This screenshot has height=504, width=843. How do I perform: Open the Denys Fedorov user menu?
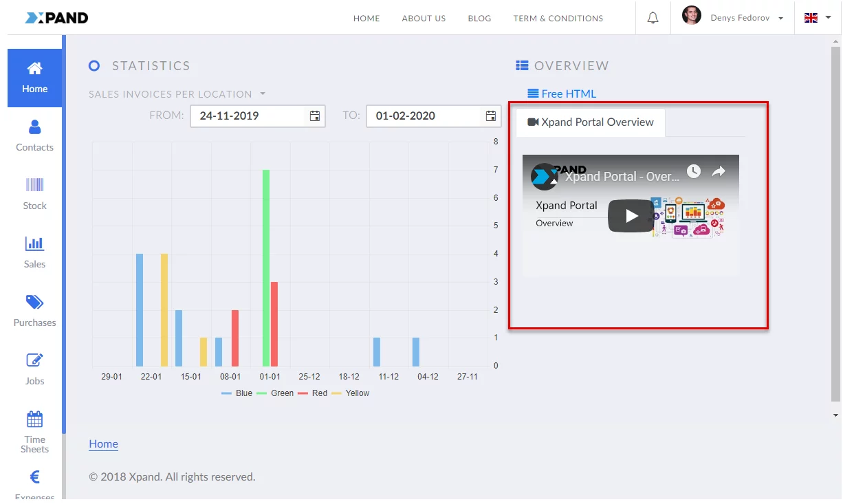click(732, 18)
